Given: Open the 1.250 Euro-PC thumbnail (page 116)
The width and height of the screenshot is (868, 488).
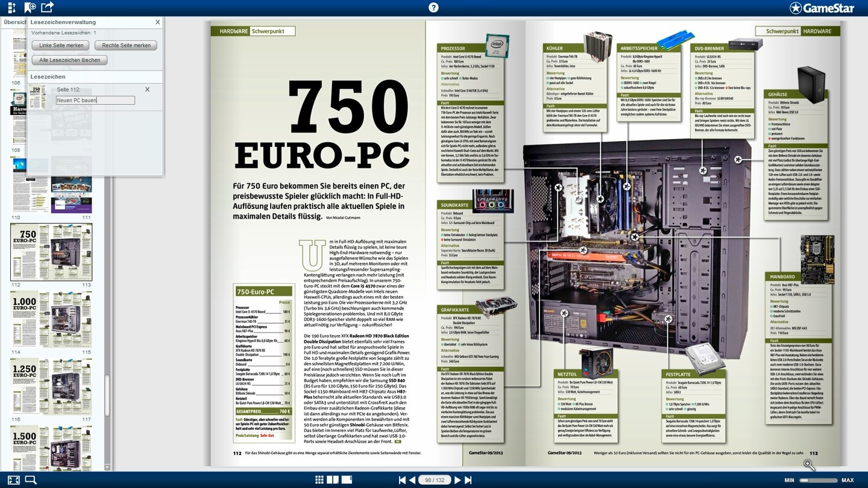Looking at the screenshot, I should [31, 387].
